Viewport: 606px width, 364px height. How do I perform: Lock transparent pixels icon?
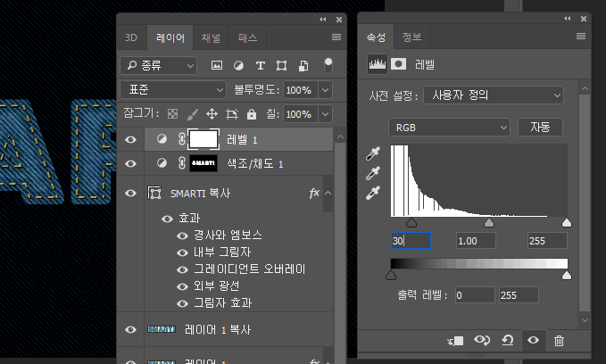pyautogui.click(x=172, y=114)
